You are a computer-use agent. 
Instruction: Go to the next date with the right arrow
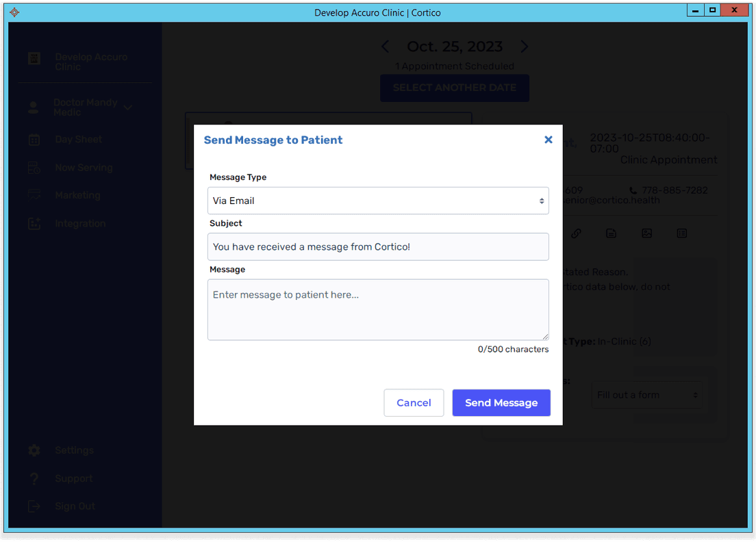tap(525, 47)
